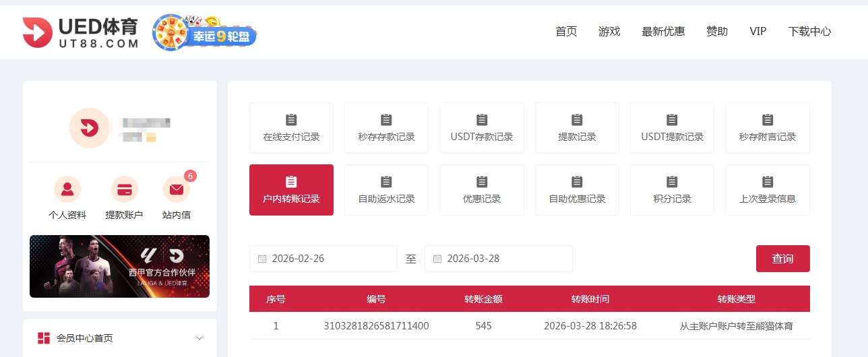Click the 编号 column header

pyautogui.click(x=376, y=299)
